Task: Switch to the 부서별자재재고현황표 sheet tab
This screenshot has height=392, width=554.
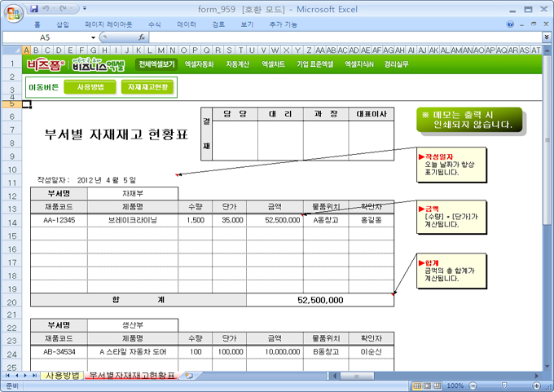Action: 131,376
